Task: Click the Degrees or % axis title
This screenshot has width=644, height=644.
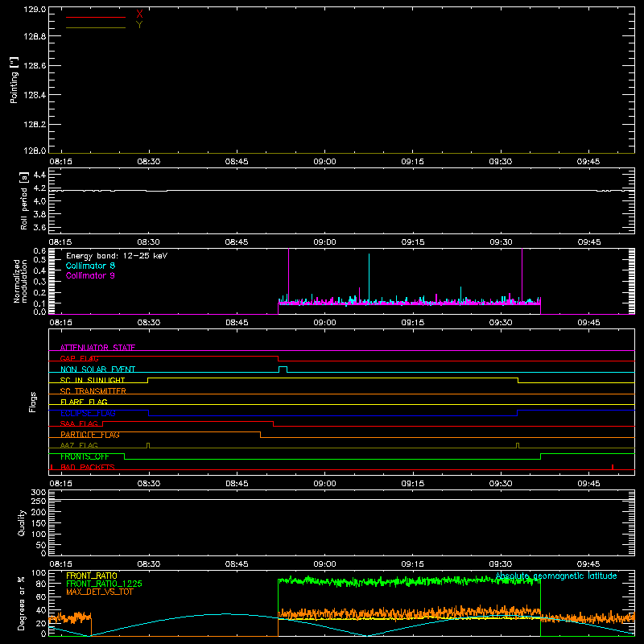Action: pyautogui.click(x=22, y=603)
